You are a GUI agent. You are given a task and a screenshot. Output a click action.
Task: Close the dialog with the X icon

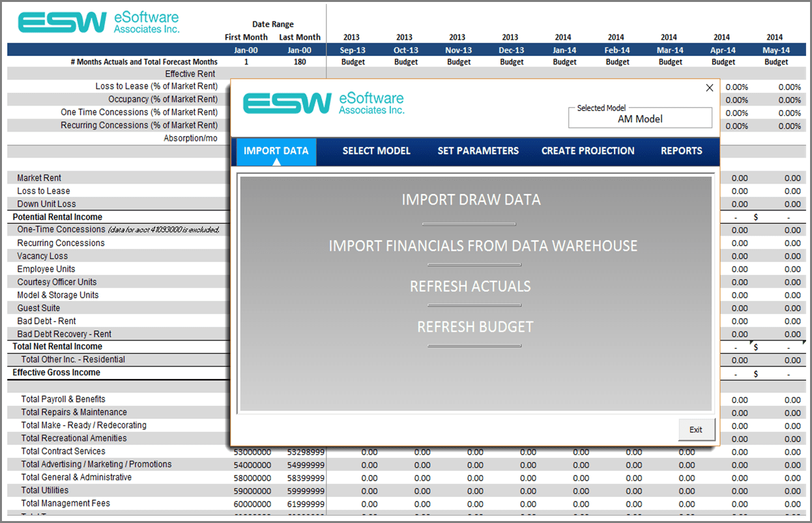coord(710,88)
